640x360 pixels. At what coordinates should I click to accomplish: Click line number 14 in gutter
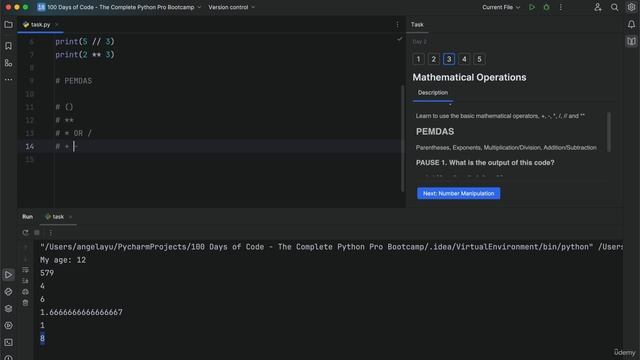pos(29,146)
